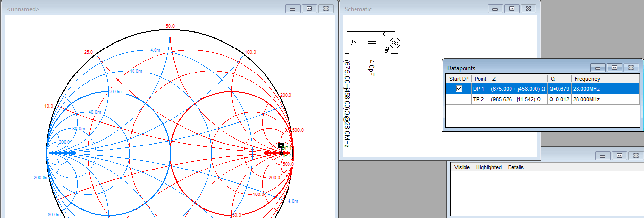This screenshot has height=218, width=644.
Task: Click the Highlighted column header
Action: click(489, 167)
